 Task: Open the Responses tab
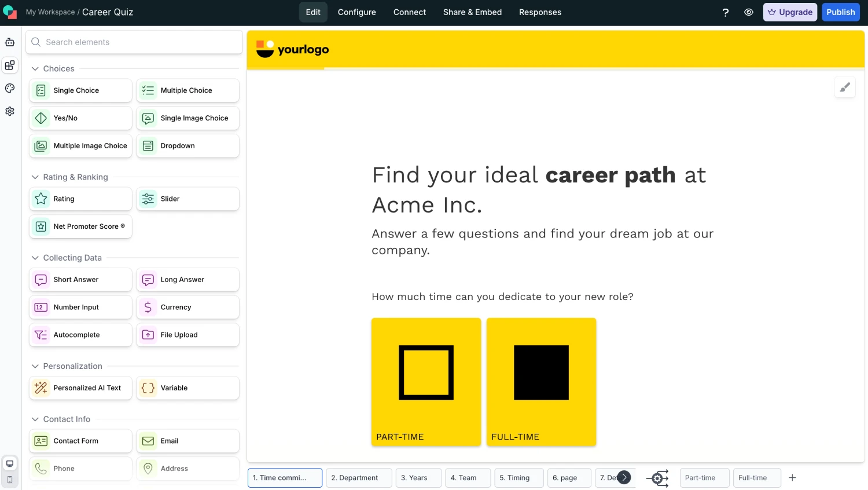[x=540, y=12]
